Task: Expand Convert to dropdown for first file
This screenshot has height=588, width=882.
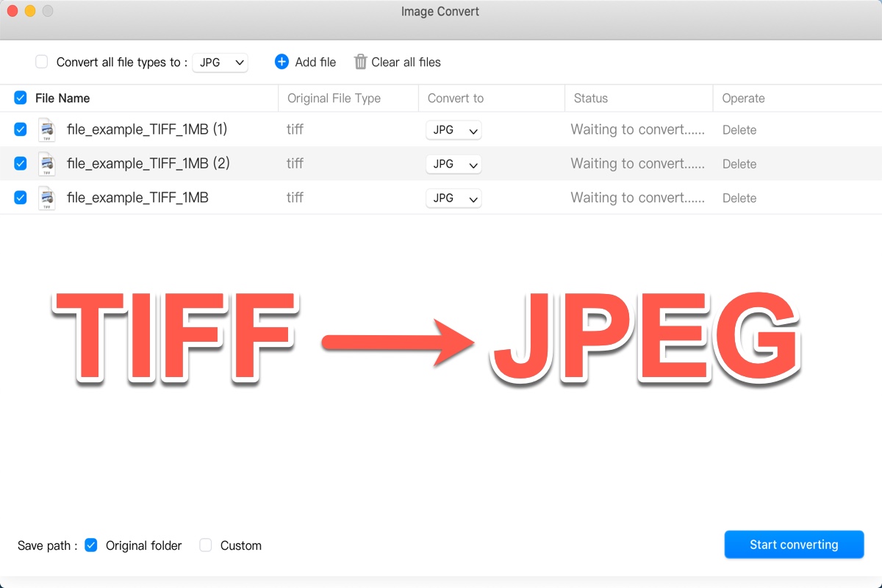Action: [x=453, y=130]
